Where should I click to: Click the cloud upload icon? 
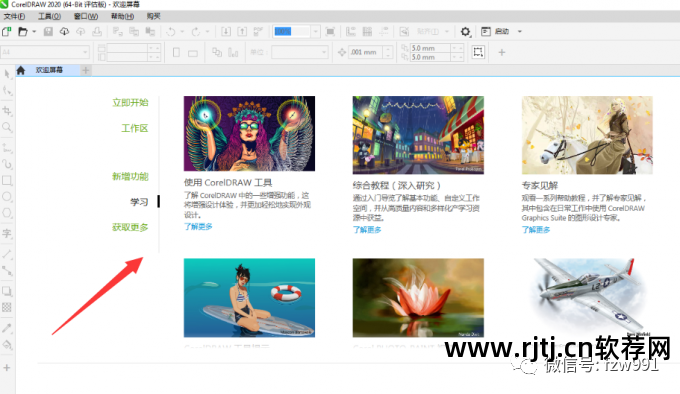click(x=81, y=32)
